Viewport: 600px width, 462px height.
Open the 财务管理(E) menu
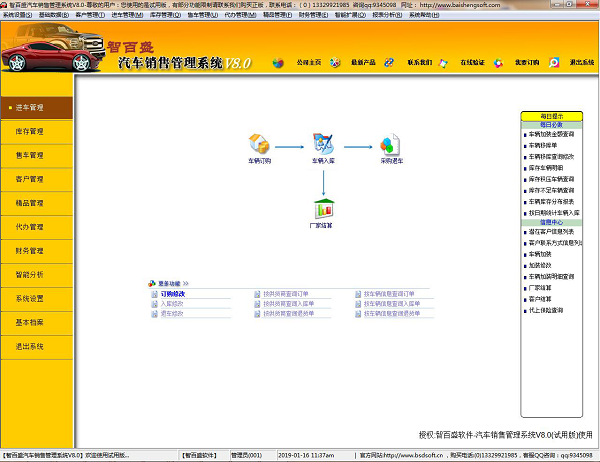[313, 15]
